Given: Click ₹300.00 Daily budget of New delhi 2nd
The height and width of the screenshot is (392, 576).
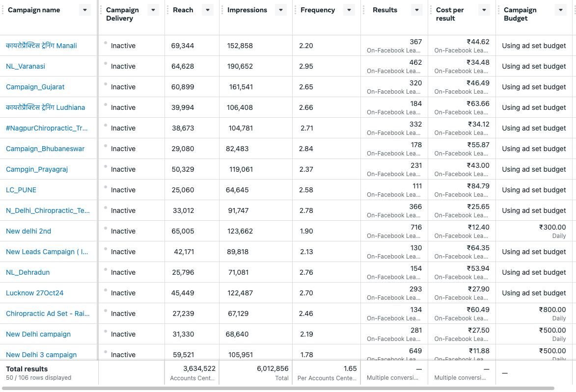Looking at the screenshot, I should [552, 231].
